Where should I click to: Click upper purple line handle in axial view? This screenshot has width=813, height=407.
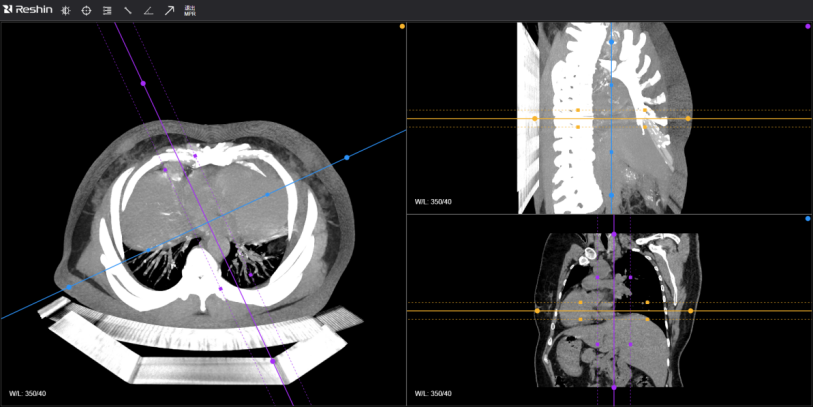[143, 84]
